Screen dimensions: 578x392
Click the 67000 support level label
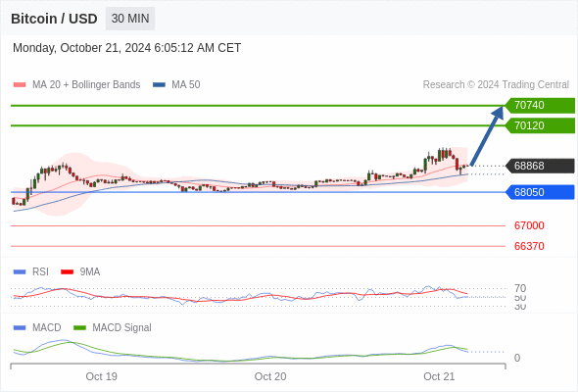coord(529,225)
